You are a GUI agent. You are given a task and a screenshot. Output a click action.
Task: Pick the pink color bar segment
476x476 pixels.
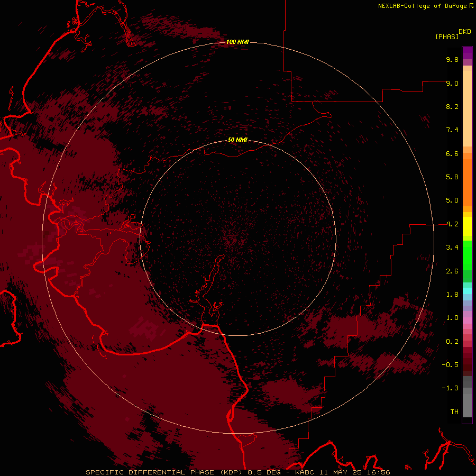coord(467,321)
